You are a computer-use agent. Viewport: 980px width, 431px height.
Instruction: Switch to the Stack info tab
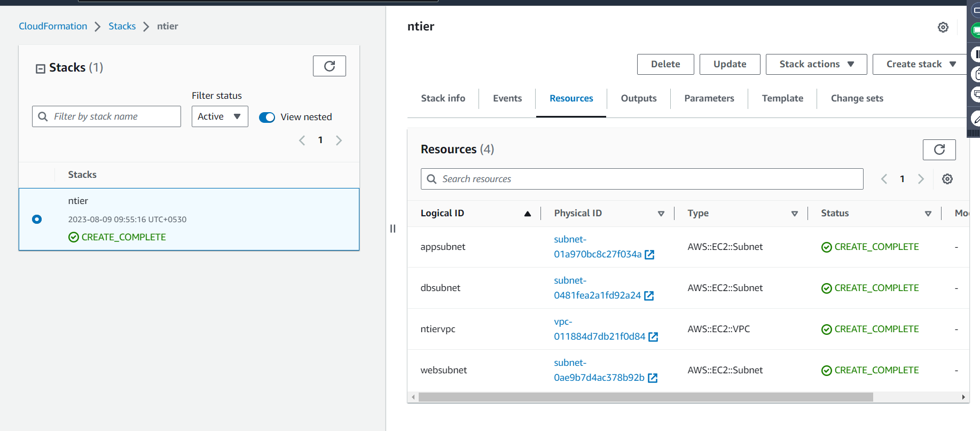443,98
